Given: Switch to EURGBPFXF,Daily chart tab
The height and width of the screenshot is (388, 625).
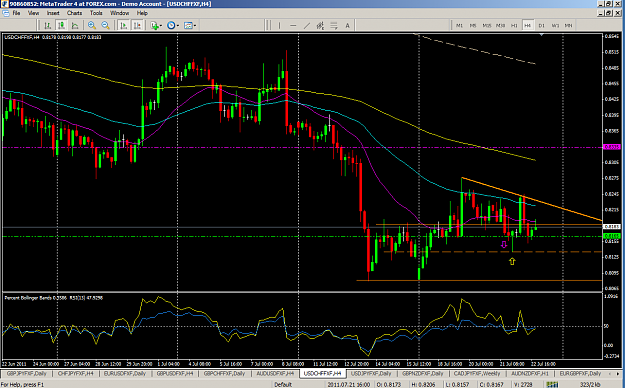Looking at the screenshot, I should tap(580, 374).
